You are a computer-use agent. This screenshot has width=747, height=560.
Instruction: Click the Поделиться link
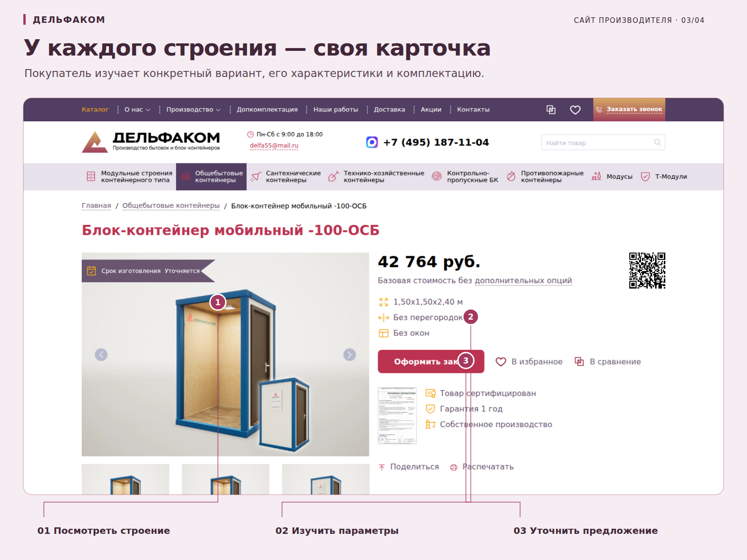(x=415, y=467)
